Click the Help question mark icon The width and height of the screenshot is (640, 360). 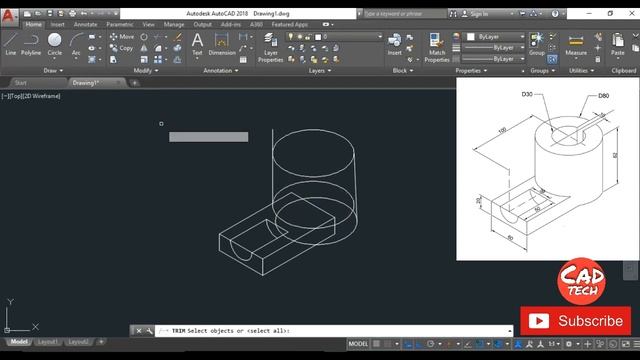pyautogui.click(x=555, y=13)
